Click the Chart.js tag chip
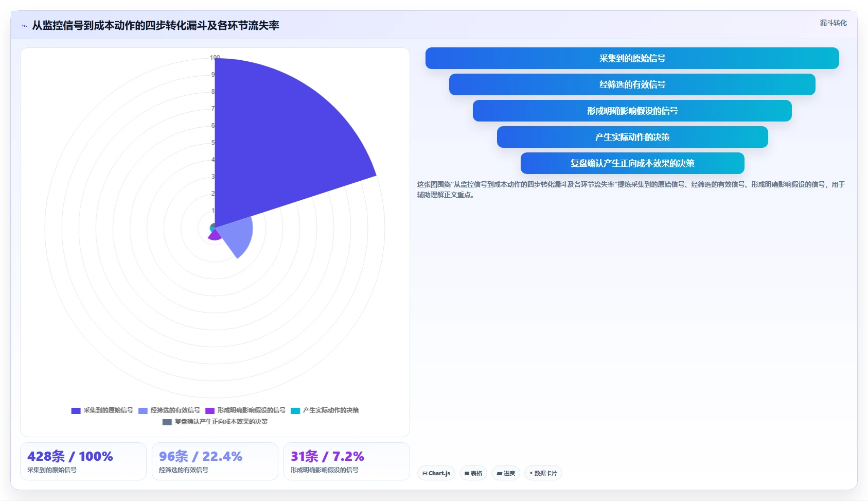The image size is (868, 501). [x=436, y=473]
